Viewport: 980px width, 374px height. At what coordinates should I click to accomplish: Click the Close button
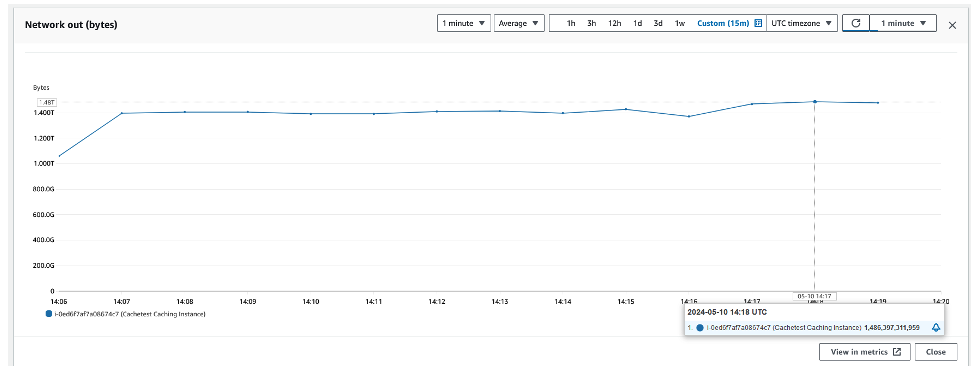(936, 352)
